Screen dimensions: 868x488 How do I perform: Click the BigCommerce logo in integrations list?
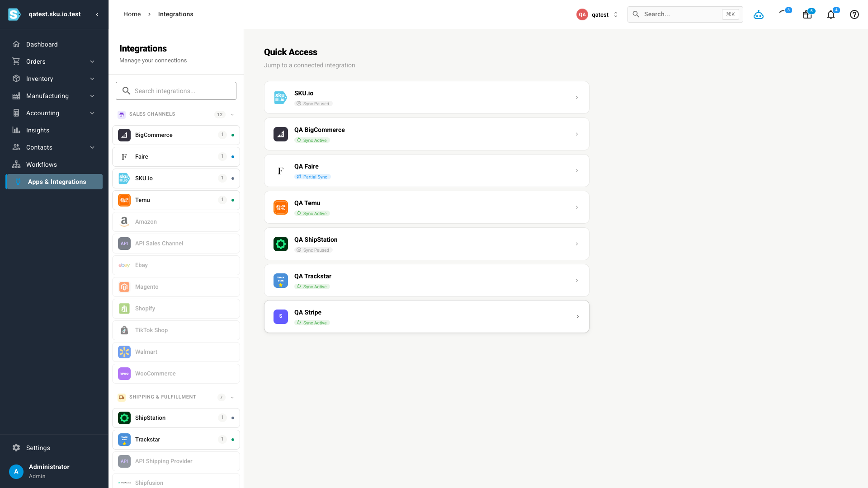124,135
